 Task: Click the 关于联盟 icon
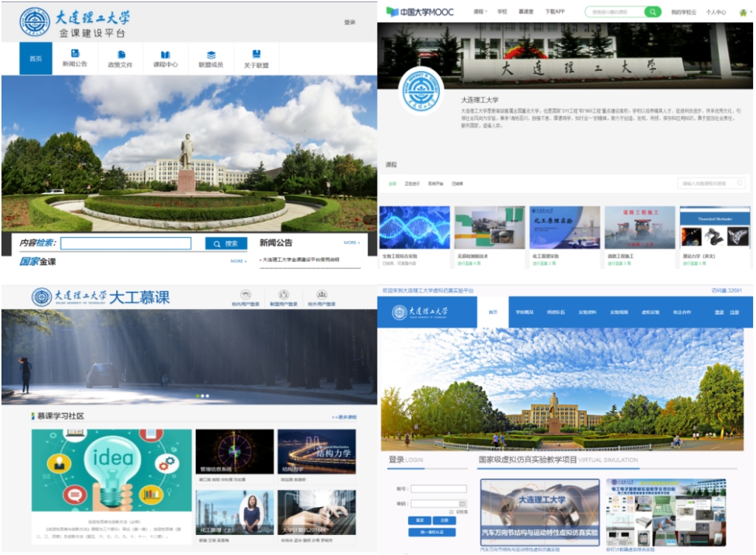(x=256, y=54)
